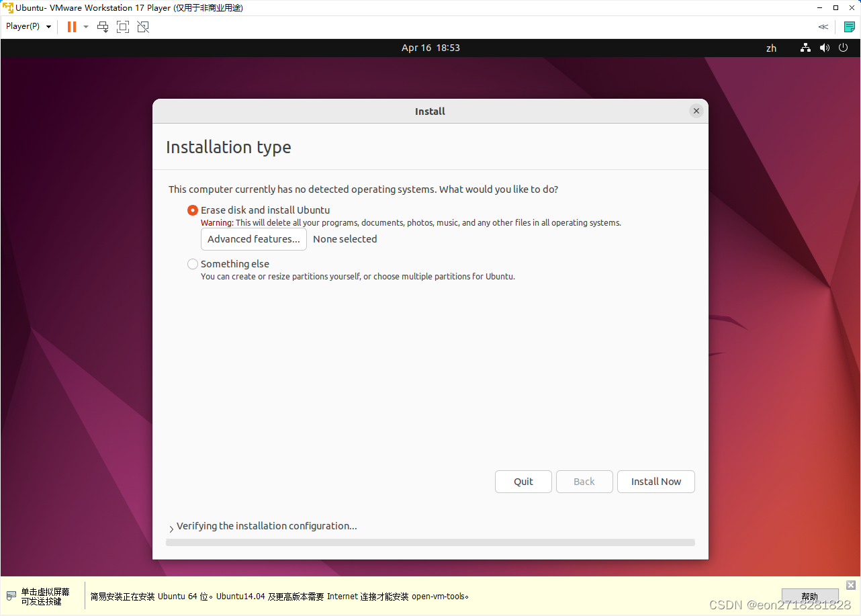Image resolution: width=861 pixels, height=616 pixels.
Task: Click the Install Now button
Action: point(656,482)
